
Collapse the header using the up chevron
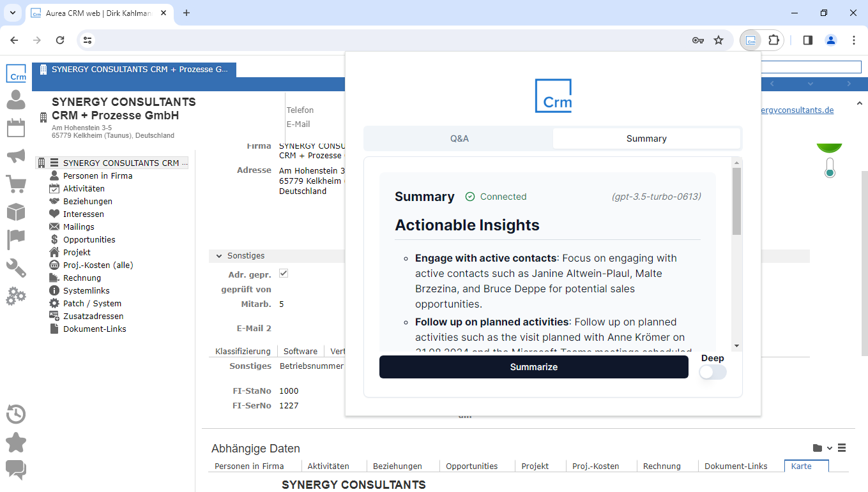point(858,103)
